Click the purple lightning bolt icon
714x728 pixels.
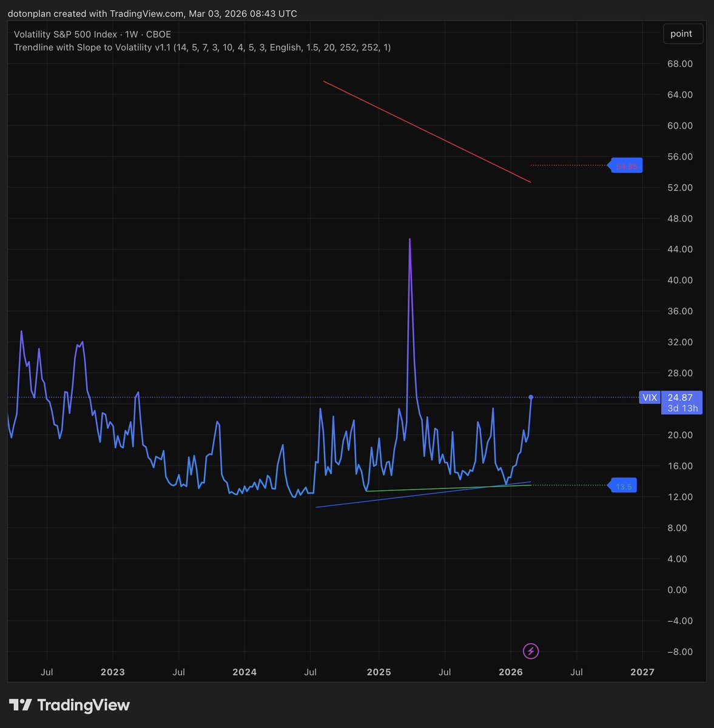[531, 652]
